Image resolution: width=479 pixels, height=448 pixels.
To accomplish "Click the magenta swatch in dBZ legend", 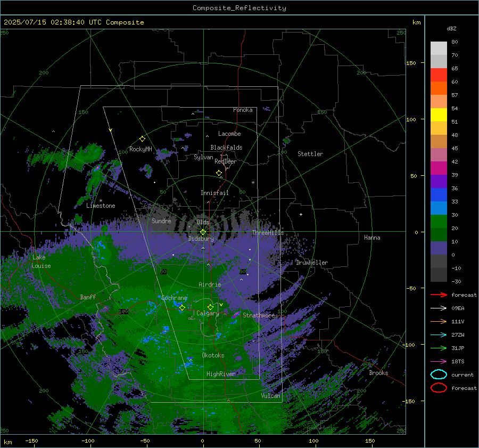I will (x=439, y=168).
